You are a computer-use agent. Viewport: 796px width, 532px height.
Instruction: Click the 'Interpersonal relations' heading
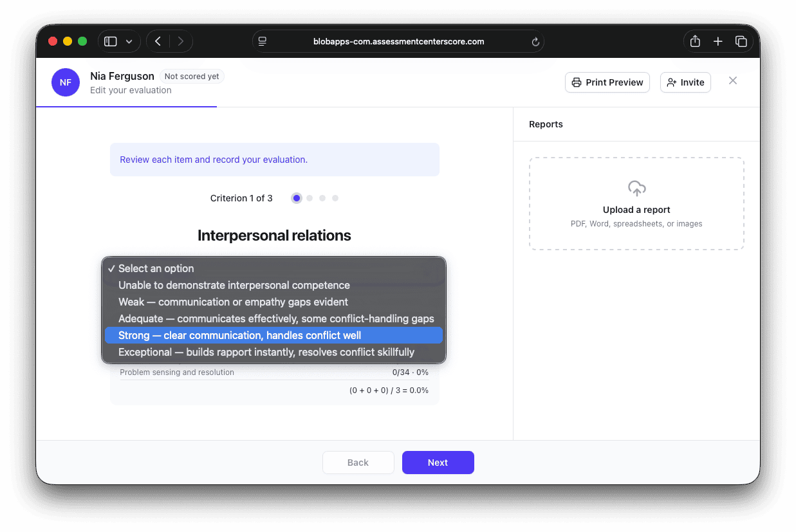coord(274,235)
